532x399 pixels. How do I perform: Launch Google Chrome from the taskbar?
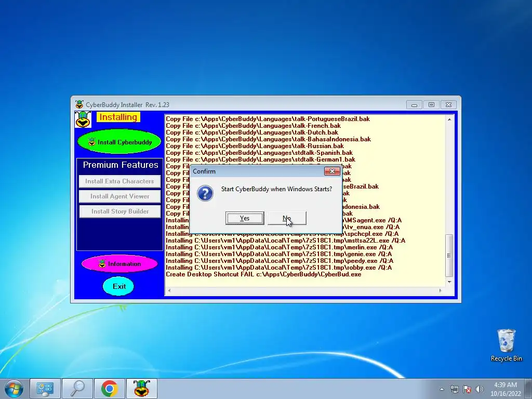click(109, 389)
